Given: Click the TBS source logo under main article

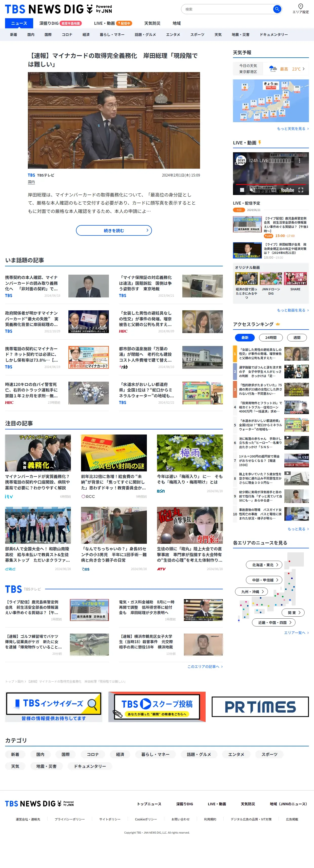Looking at the screenshot, I should pyautogui.click(x=31, y=175).
